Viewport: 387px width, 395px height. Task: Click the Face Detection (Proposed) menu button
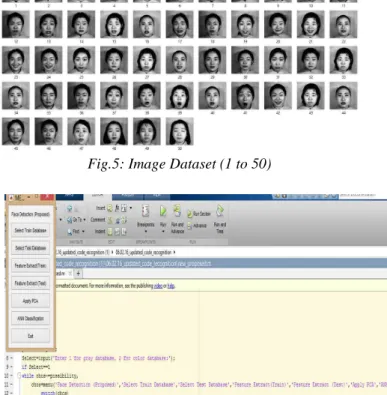click(x=30, y=214)
